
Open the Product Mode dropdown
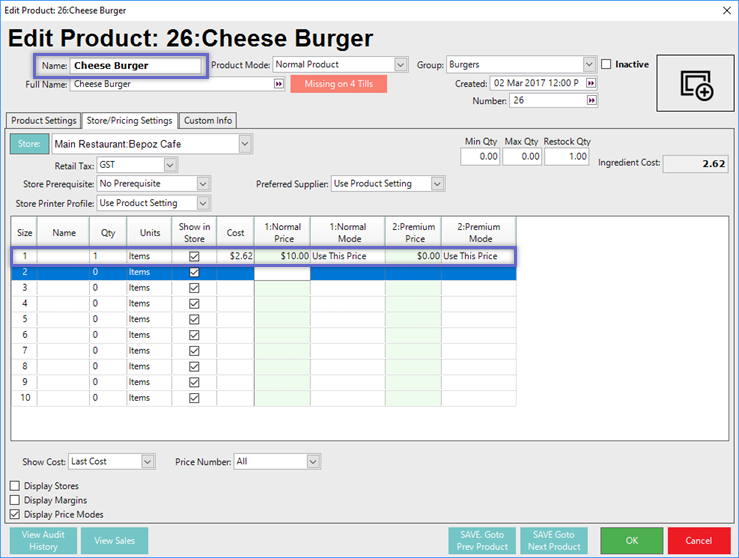click(x=401, y=65)
